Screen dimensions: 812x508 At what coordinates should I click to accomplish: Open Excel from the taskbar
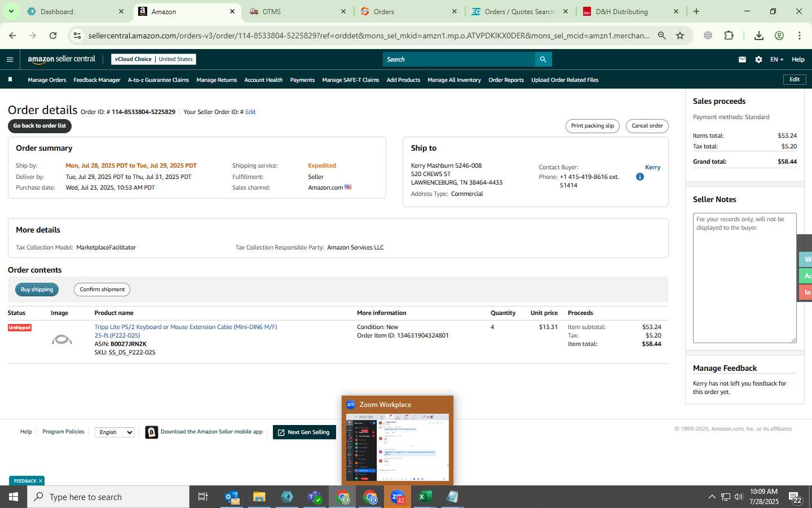[425, 497]
